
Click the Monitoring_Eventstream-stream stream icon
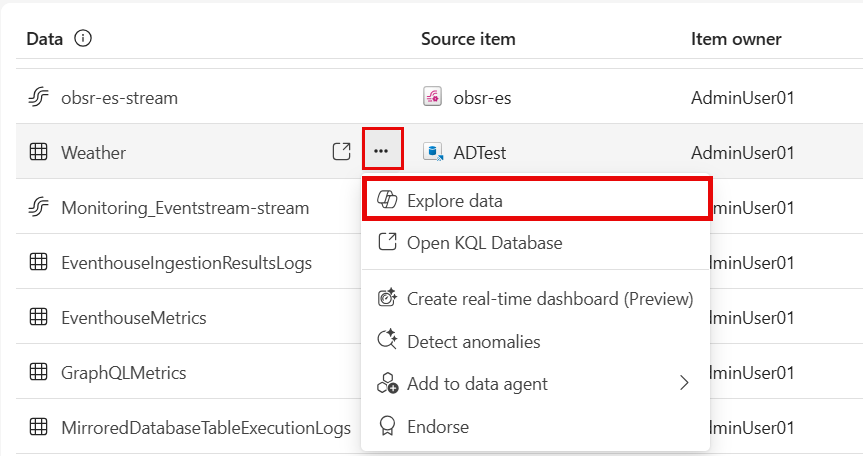pyautogui.click(x=38, y=207)
